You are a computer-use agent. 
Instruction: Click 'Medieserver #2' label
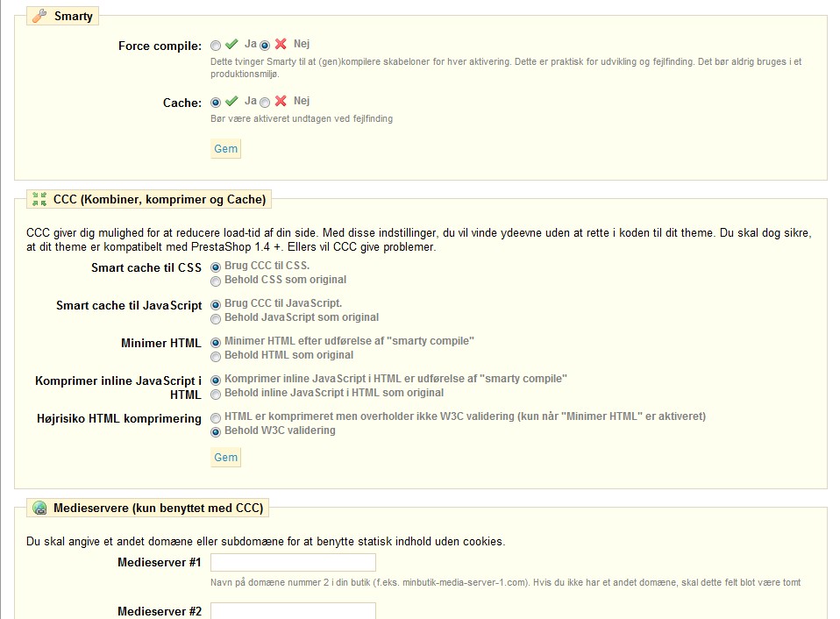[159, 611]
